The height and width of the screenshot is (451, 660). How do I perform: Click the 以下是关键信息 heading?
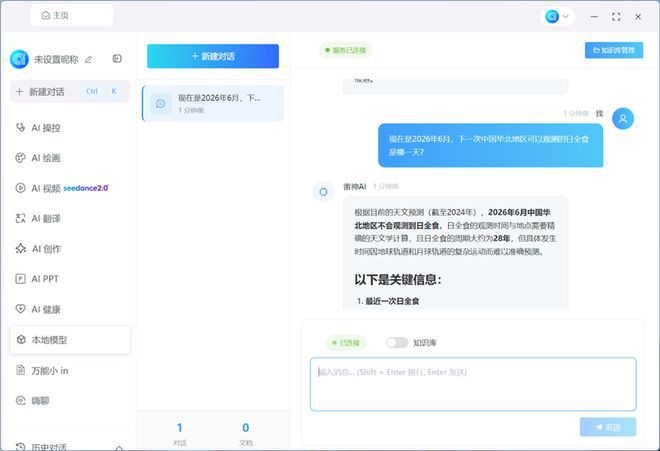(398, 280)
